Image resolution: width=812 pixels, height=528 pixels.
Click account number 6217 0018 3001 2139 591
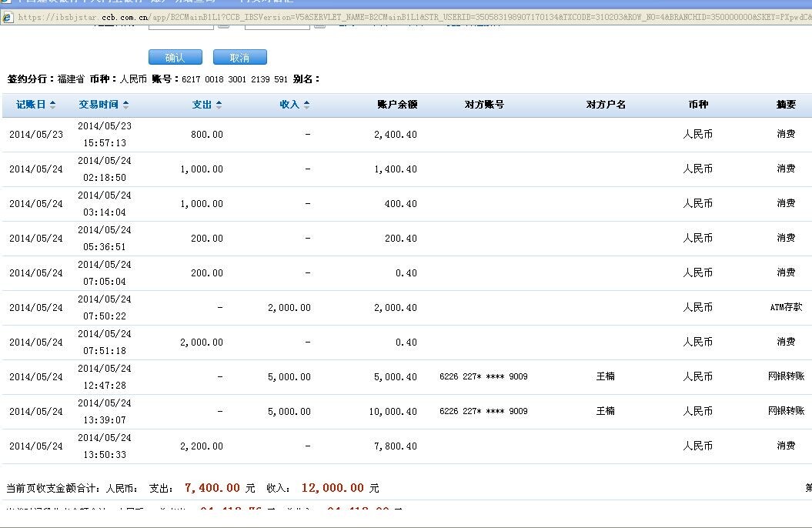234,79
